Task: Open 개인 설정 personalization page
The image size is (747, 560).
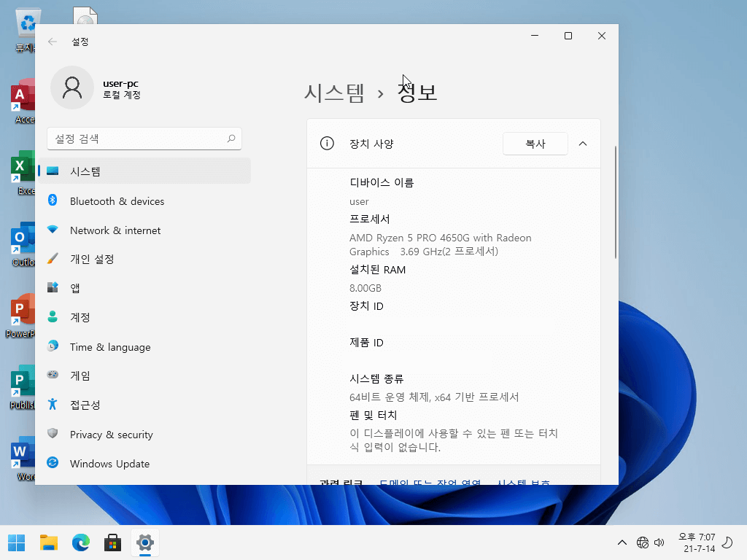Action: [144, 259]
